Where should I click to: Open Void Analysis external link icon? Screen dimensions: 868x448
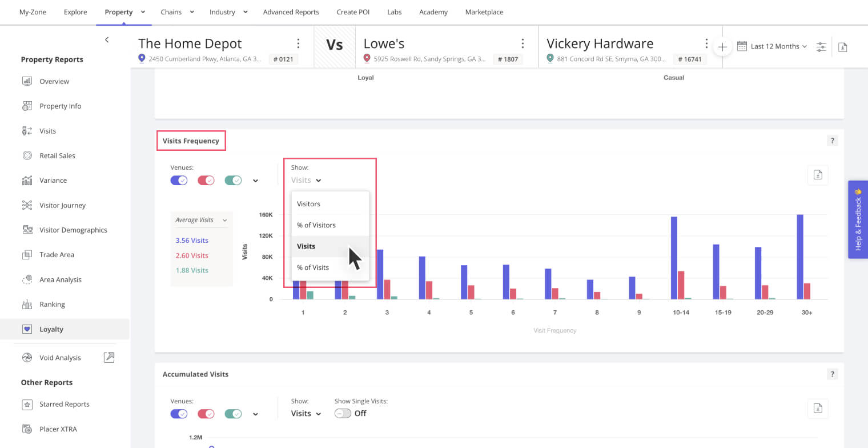tap(109, 358)
